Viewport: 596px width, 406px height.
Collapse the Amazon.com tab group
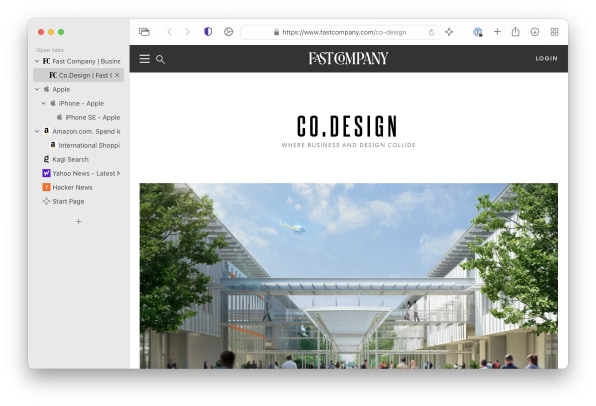[x=37, y=131]
